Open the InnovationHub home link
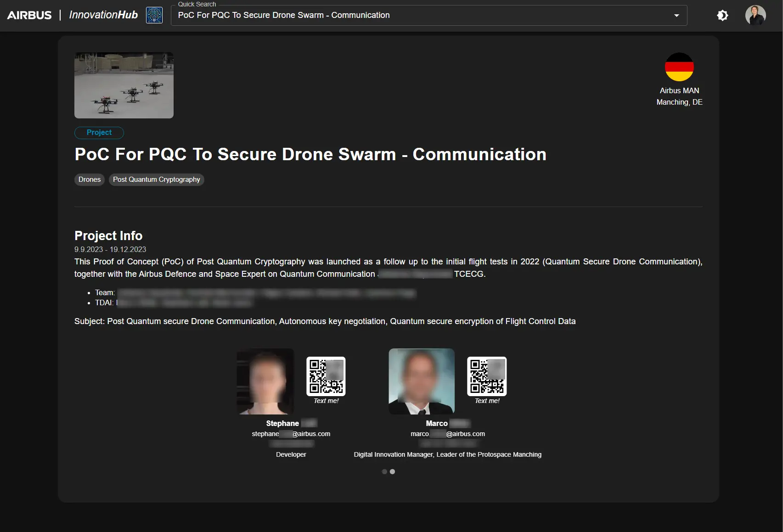Viewport: 783px width, 532px height. pos(103,15)
